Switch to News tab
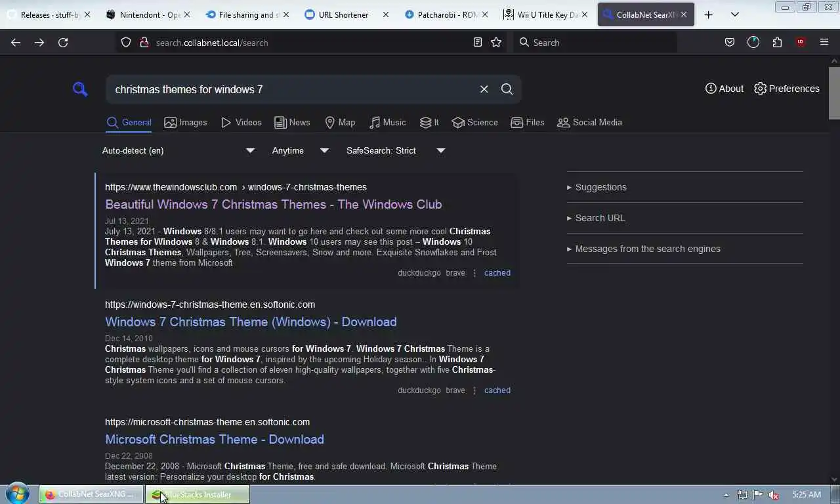 click(292, 123)
